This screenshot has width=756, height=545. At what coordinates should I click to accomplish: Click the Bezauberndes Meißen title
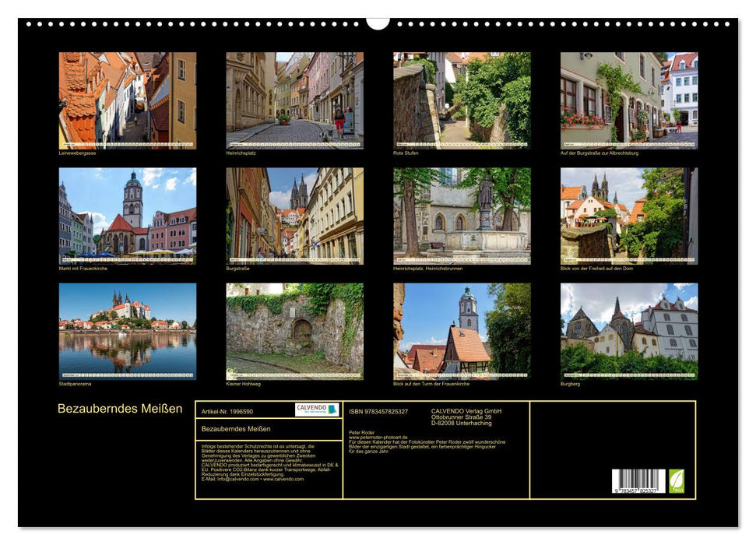click(x=118, y=406)
